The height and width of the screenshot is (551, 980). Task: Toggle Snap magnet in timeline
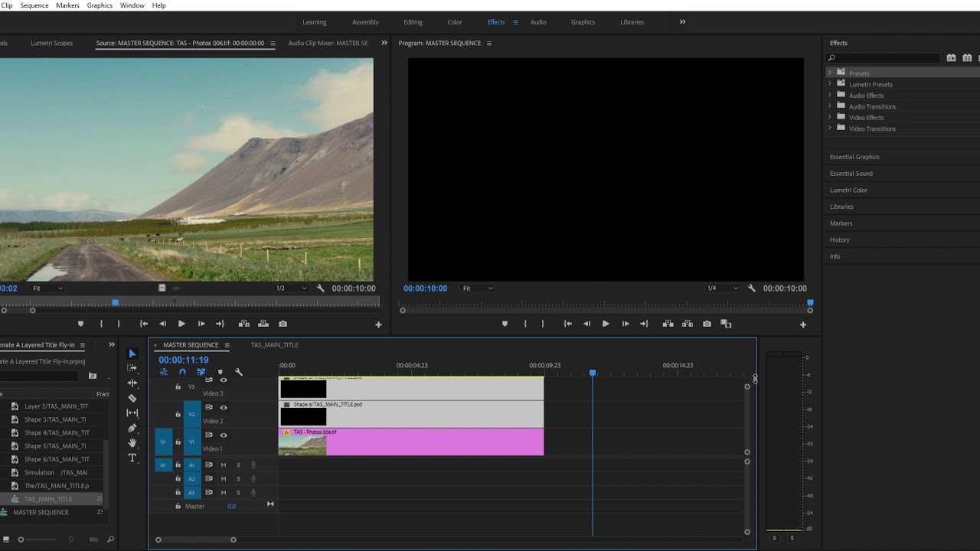pos(182,372)
